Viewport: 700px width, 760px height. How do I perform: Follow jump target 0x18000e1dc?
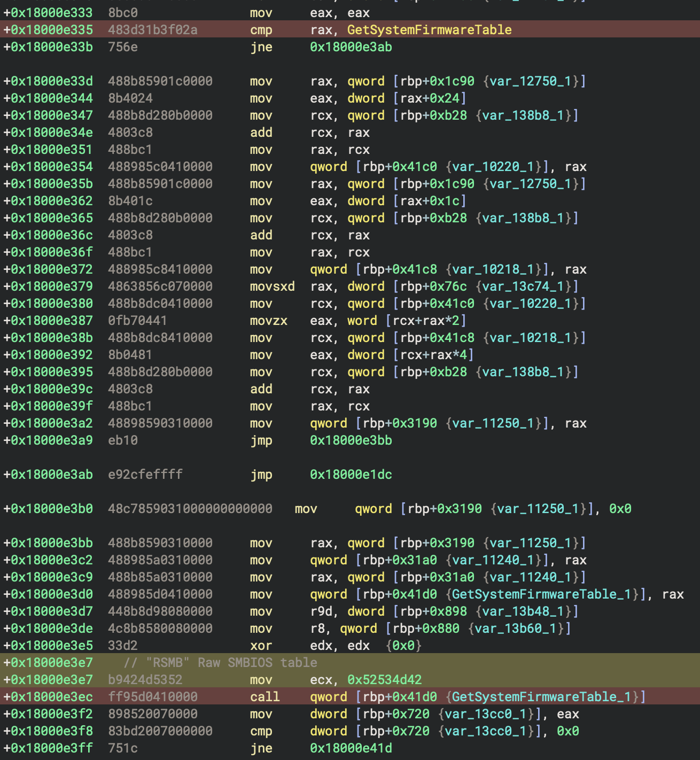[x=351, y=474]
